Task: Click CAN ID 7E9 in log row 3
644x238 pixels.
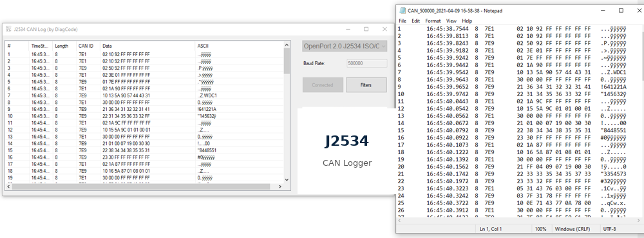Action: 82,68
